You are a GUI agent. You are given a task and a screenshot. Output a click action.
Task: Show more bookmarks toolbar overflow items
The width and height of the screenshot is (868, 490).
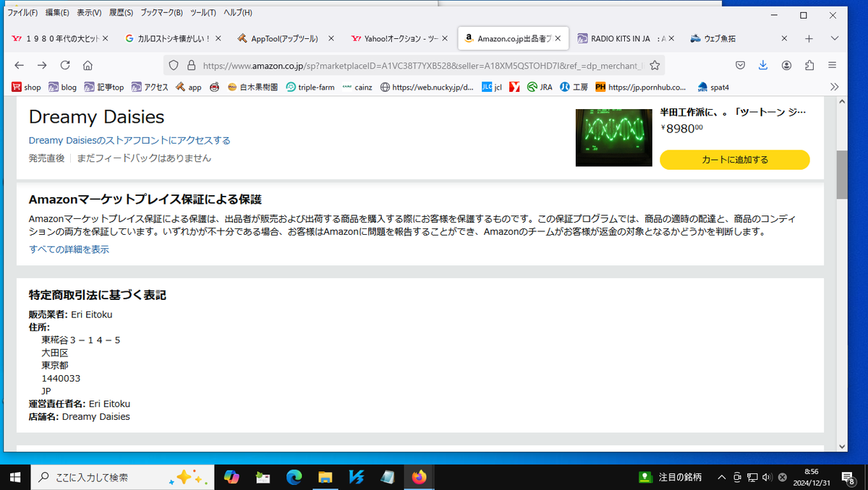tap(834, 87)
